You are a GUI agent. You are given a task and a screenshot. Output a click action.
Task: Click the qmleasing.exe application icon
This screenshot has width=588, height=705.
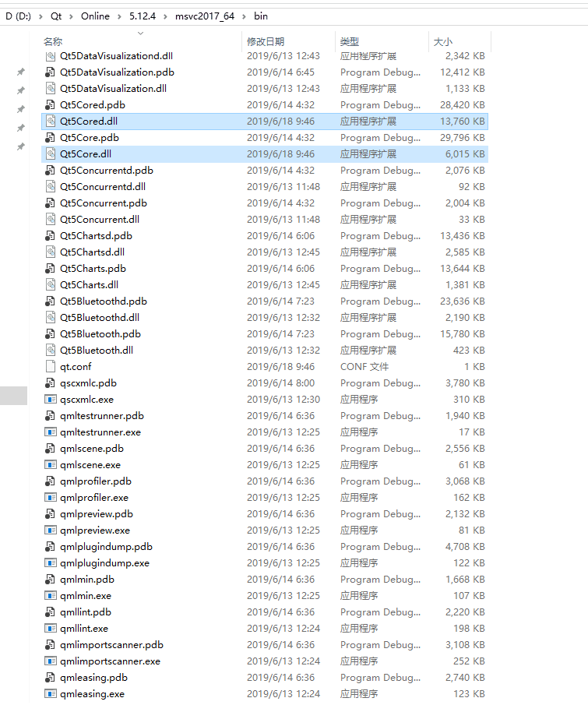click(51, 694)
